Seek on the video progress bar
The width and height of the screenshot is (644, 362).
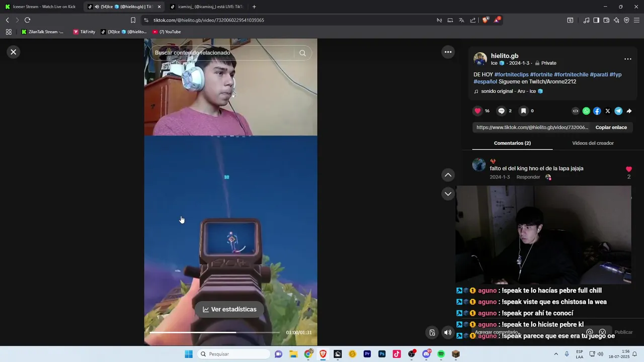tap(215, 332)
